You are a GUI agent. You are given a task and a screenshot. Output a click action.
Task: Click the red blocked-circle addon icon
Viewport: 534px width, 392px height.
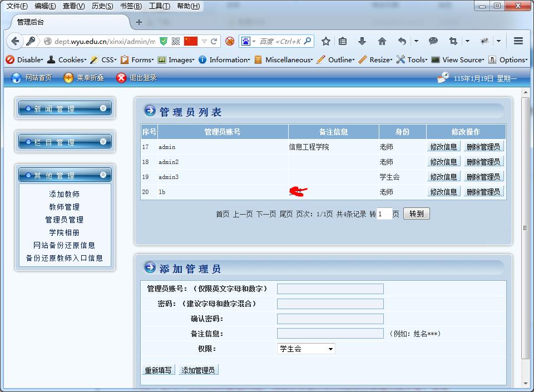click(x=230, y=42)
